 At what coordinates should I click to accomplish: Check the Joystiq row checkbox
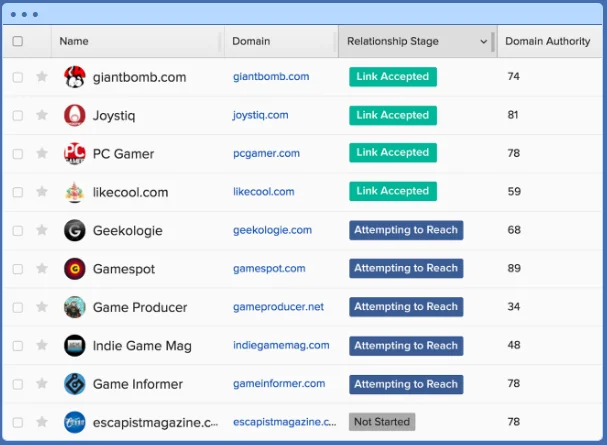[17, 115]
